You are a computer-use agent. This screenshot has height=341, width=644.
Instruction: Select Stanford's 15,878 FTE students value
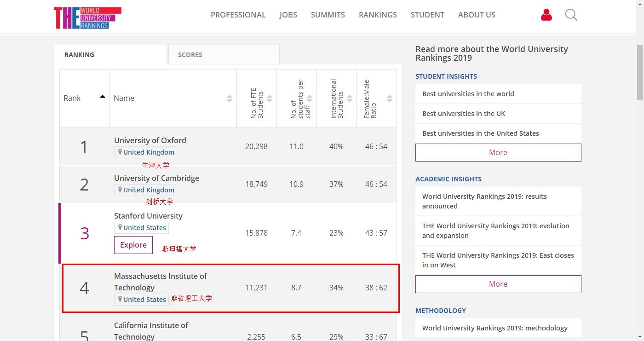point(256,233)
